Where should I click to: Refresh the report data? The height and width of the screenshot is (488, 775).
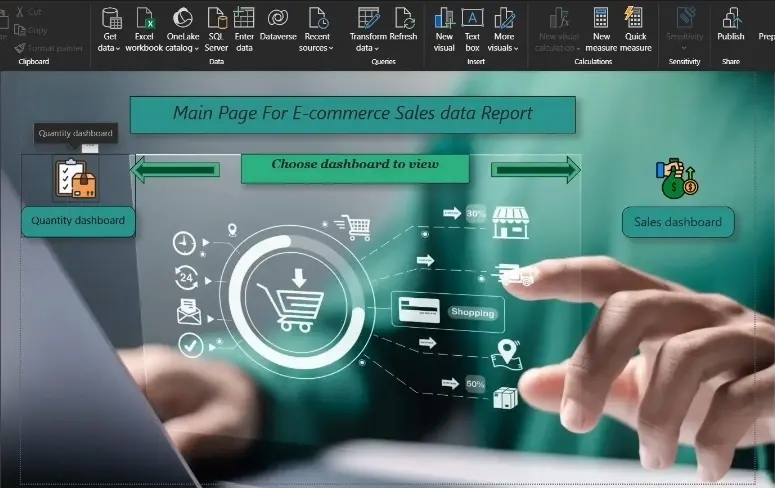pyautogui.click(x=403, y=25)
